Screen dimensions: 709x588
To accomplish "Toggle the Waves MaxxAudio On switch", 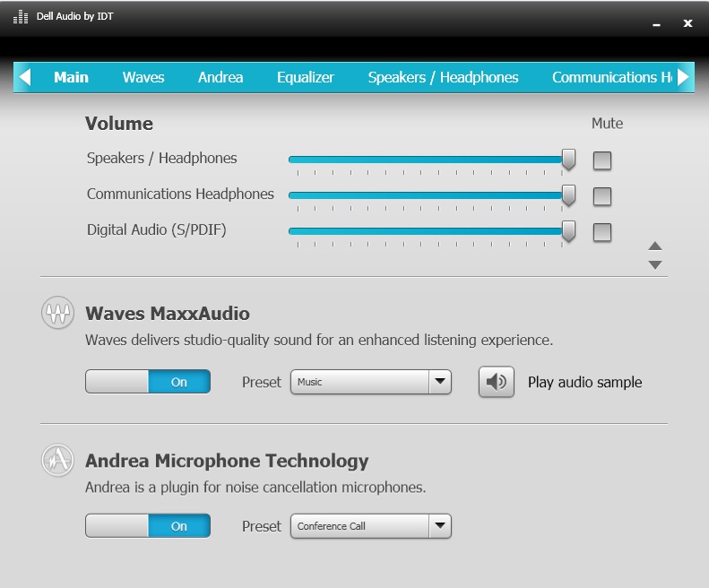I will click(148, 382).
